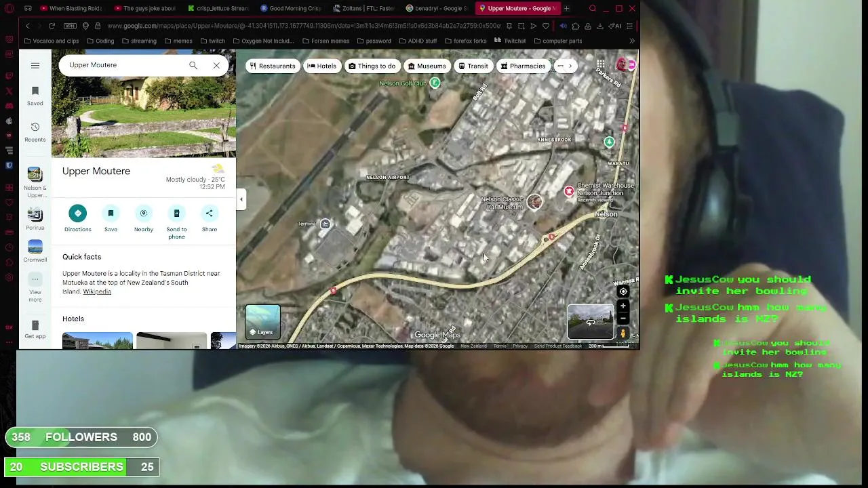Filter map by Pharmacies
Image resolution: width=868 pixels, height=488 pixels.
click(x=523, y=66)
